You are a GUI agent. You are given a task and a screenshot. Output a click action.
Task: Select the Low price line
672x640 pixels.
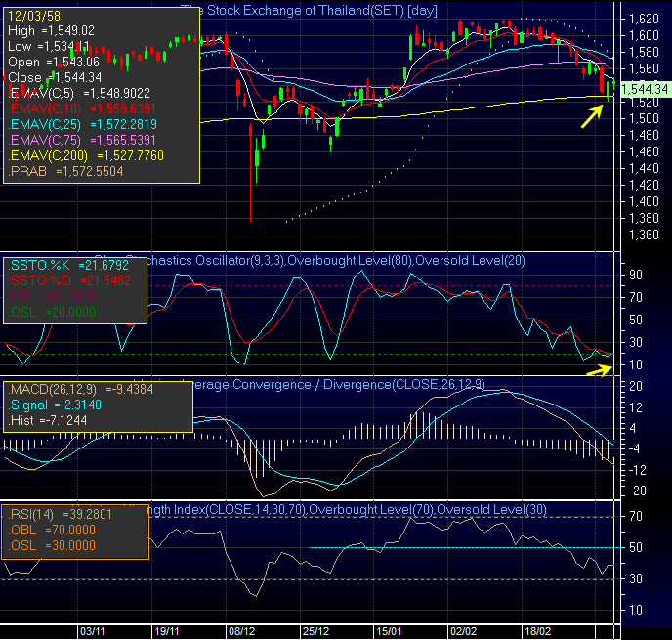click(49, 46)
